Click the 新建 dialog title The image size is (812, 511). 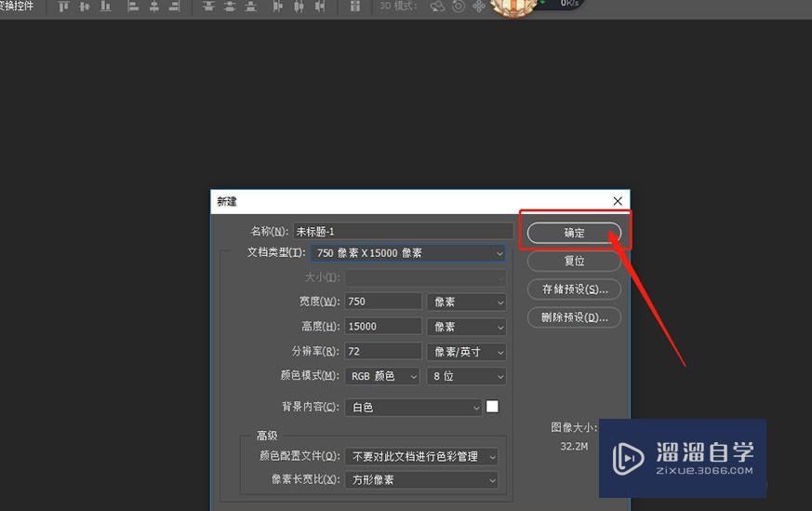tap(227, 201)
